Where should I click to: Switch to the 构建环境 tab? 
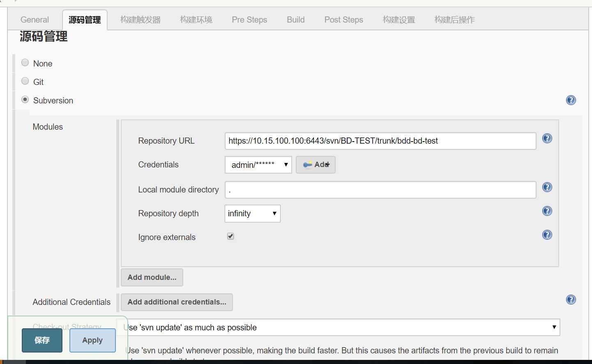point(196,20)
